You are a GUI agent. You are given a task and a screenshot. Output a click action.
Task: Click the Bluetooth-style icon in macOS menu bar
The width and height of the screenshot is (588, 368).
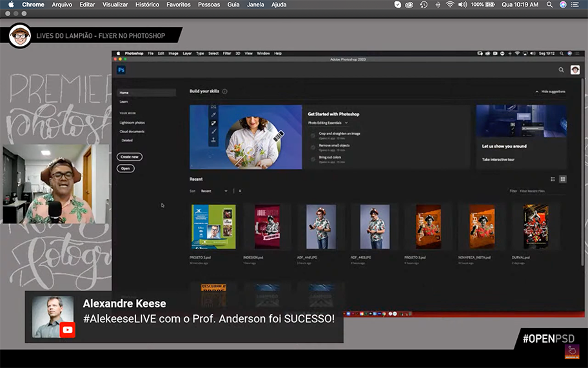point(438,5)
